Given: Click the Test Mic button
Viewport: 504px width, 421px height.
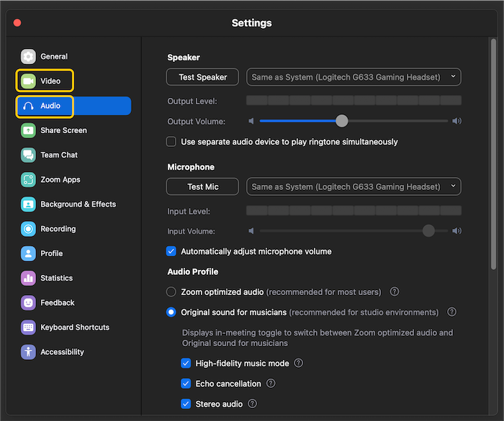Looking at the screenshot, I should pyautogui.click(x=202, y=186).
